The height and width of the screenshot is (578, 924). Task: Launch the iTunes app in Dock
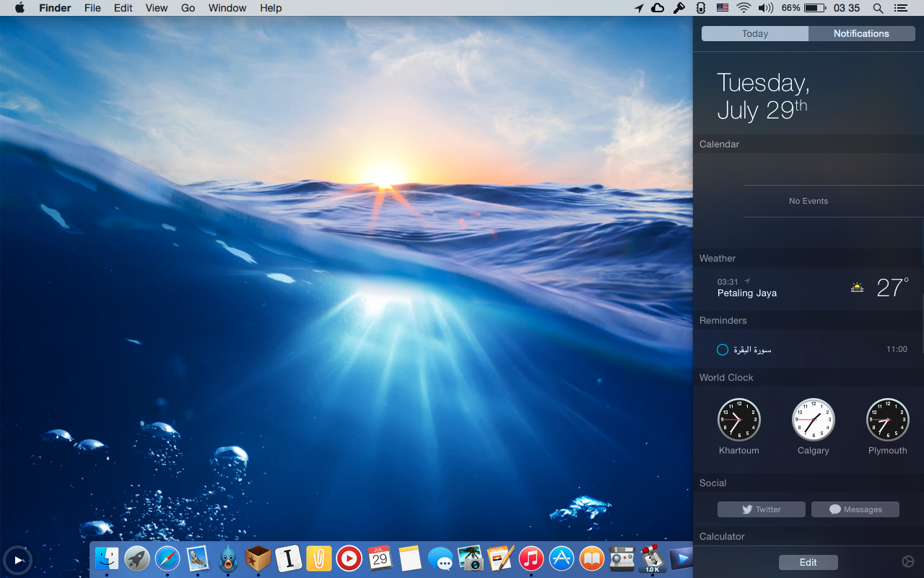click(x=531, y=558)
